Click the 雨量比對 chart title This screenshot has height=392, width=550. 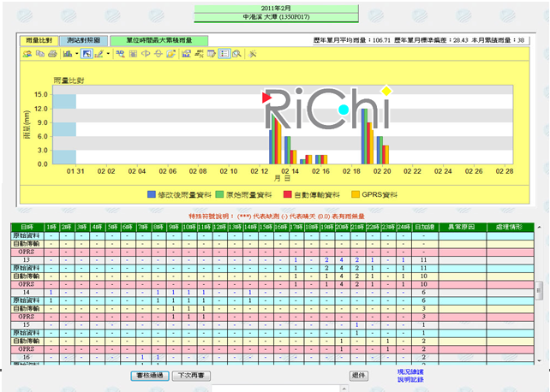click(x=69, y=80)
